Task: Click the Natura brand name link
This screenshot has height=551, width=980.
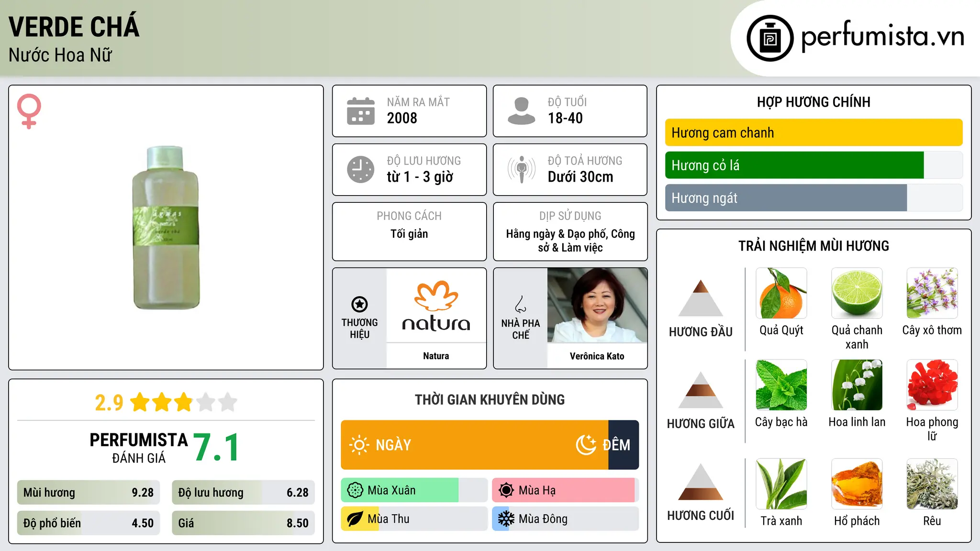Action: (x=436, y=356)
